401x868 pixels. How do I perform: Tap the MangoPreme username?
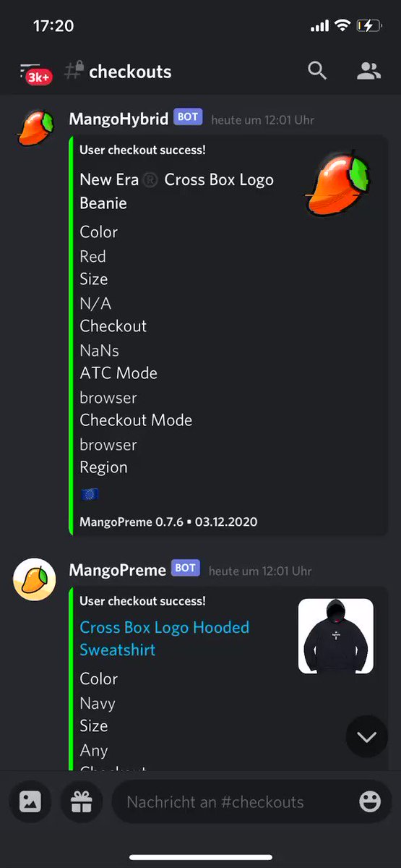click(118, 570)
